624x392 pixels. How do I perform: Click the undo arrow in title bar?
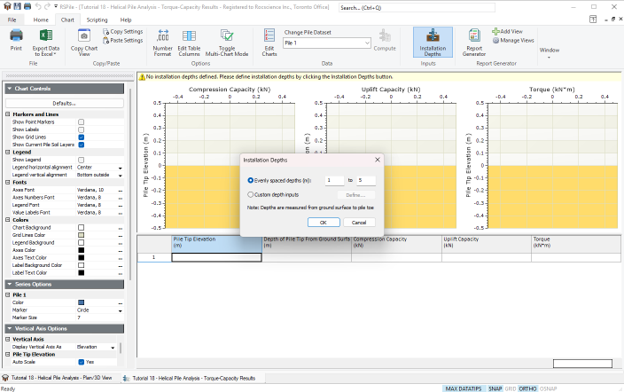(38, 6)
